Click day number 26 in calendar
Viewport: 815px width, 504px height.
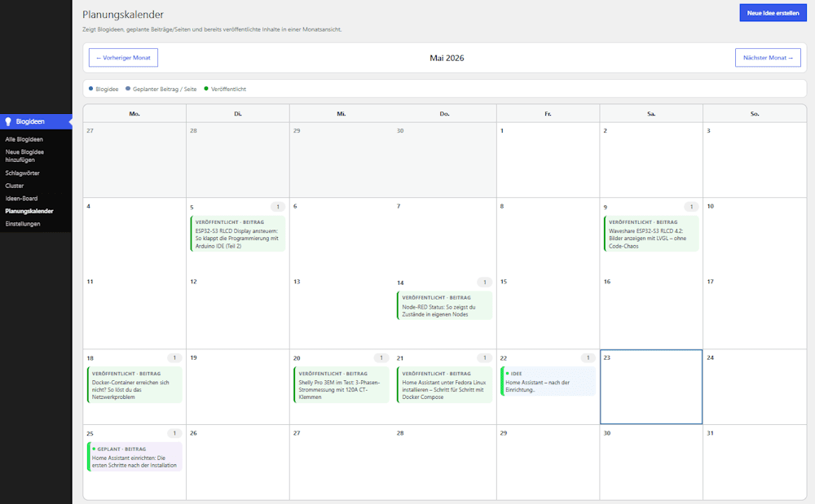[x=193, y=433]
